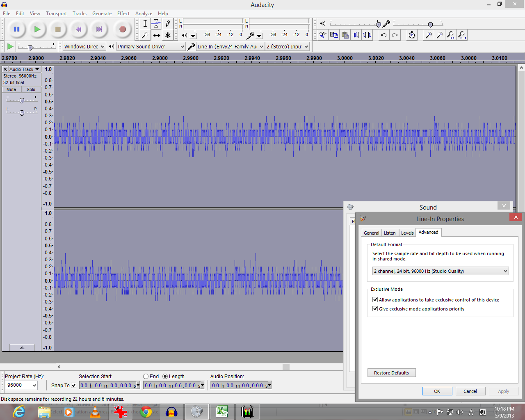Select the Zoom magnifier tool
This screenshot has width=525, height=420.
pos(145,35)
